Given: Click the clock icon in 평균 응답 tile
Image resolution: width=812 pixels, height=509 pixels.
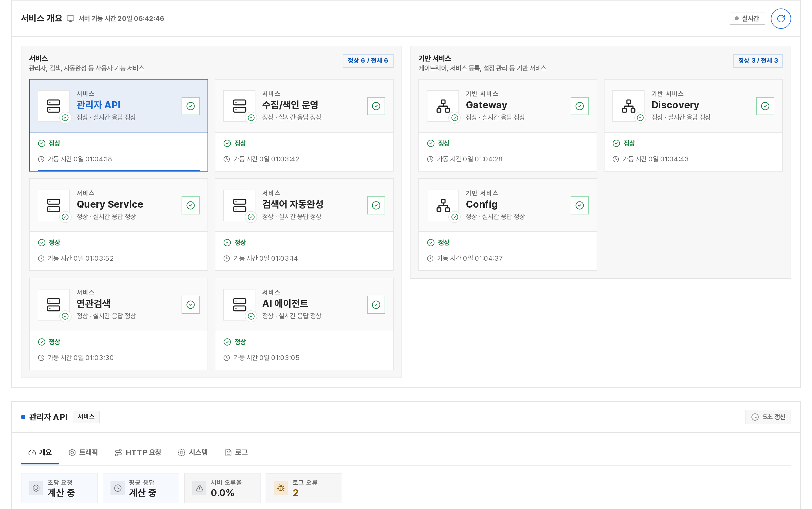Looking at the screenshot, I should [117, 488].
